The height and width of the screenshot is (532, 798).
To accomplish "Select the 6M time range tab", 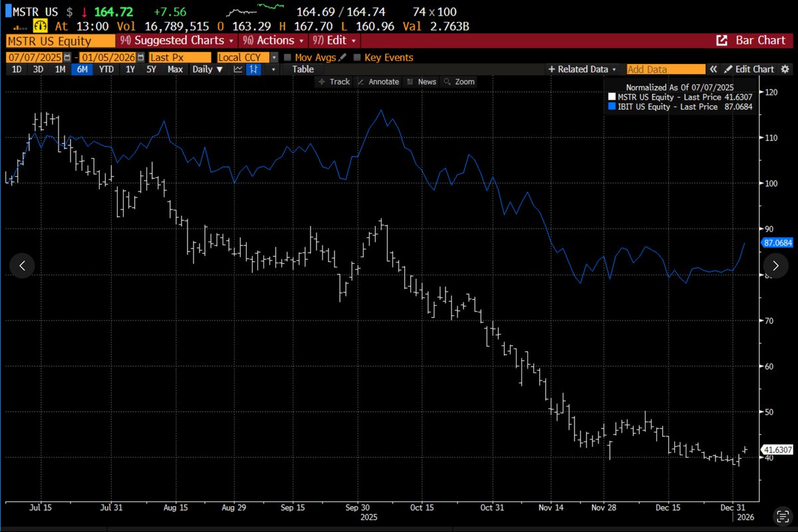I will (82, 69).
